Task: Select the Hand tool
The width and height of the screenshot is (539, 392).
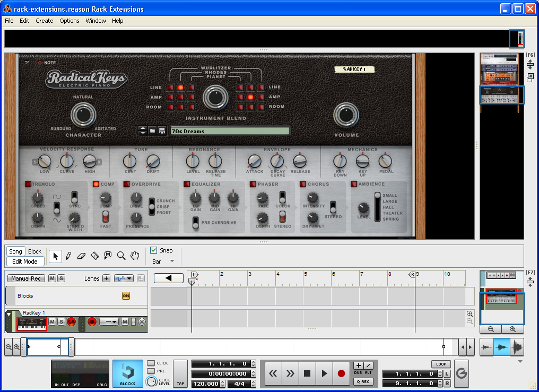Action: 135,256
